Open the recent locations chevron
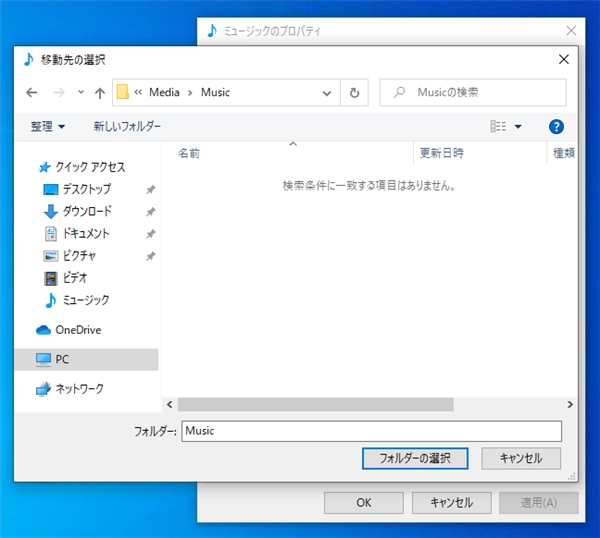 tap(81, 92)
